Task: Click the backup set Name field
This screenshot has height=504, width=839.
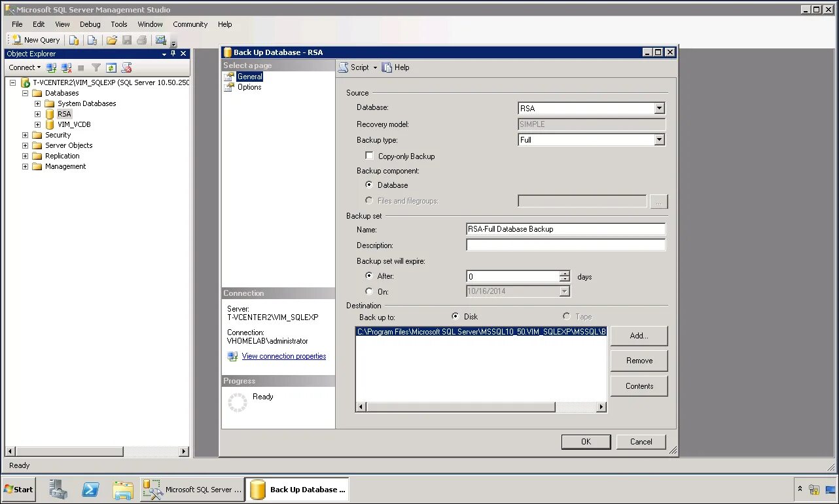Action: (565, 229)
